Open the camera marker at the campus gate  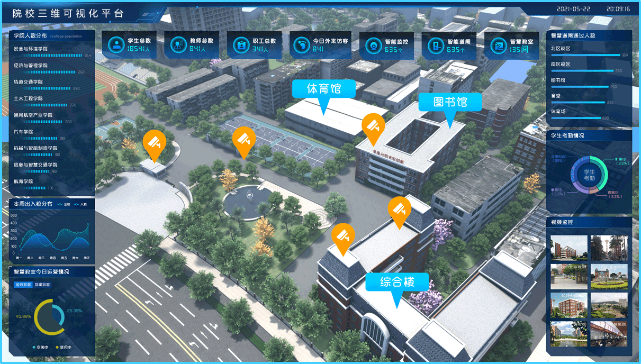(154, 143)
